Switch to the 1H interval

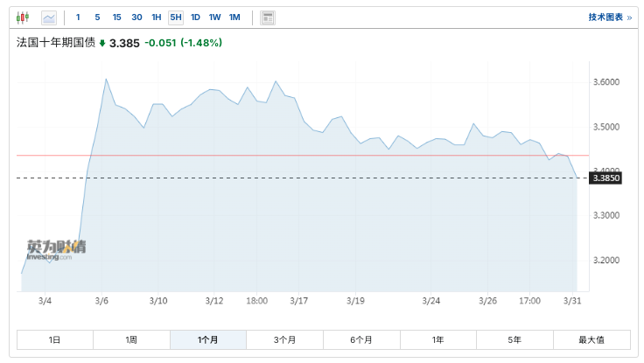click(157, 17)
